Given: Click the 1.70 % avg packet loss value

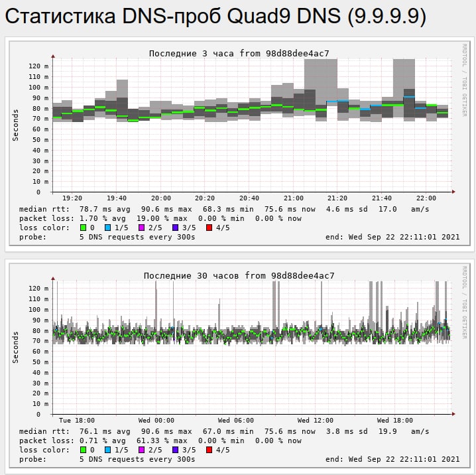Looking at the screenshot, I should pyautogui.click(x=103, y=218).
